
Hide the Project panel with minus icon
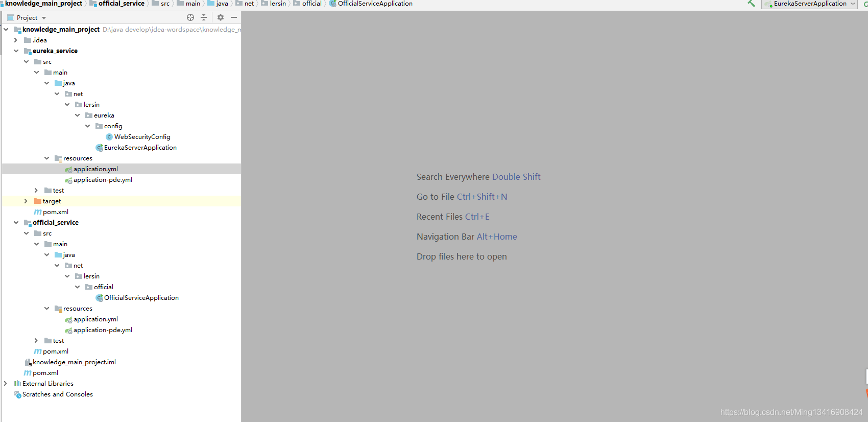click(234, 17)
